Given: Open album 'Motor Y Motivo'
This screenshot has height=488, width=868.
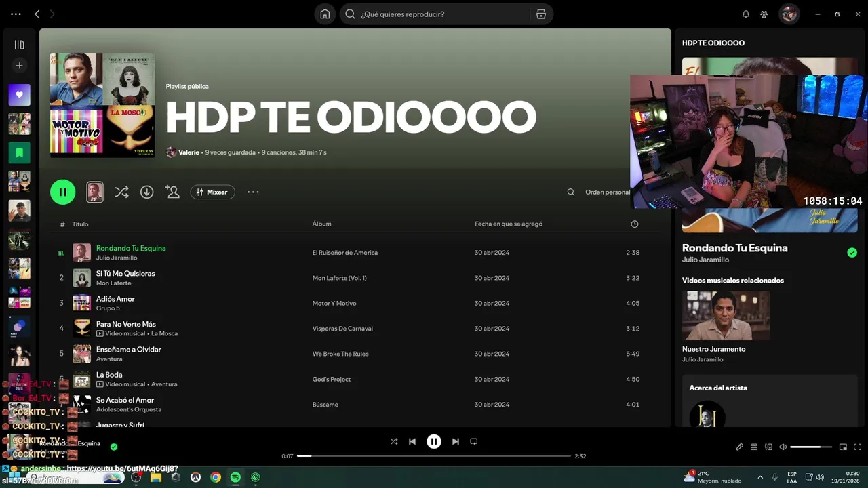Looking at the screenshot, I should (x=334, y=303).
